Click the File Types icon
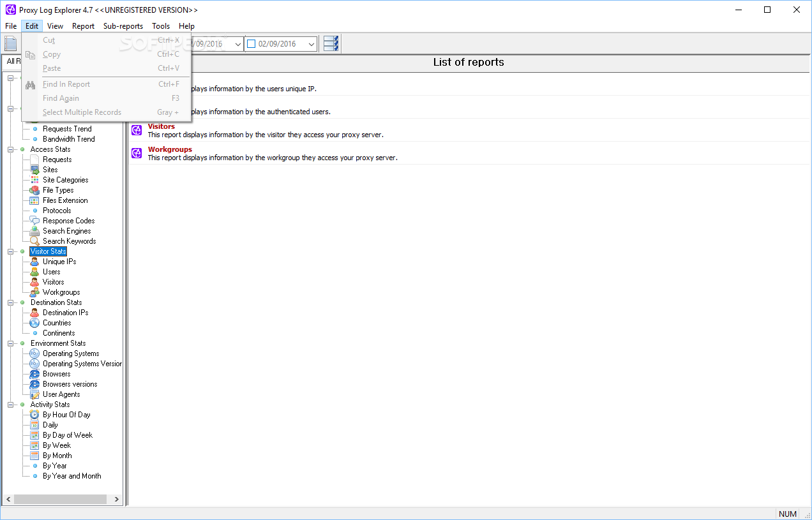The height and width of the screenshot is (520, 812). pyautogui.click(x=34, y=190)
